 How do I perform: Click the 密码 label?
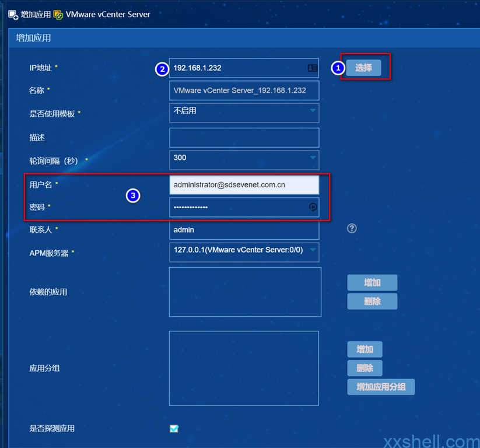37,207
